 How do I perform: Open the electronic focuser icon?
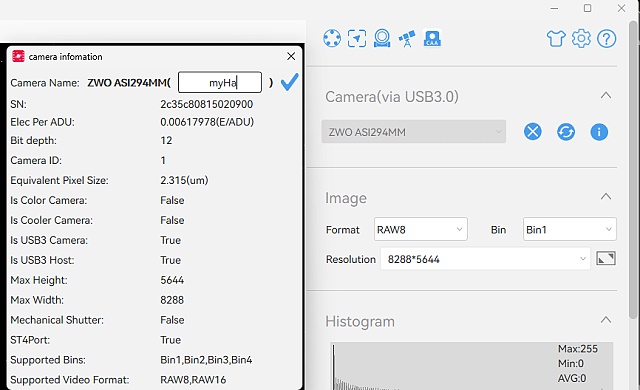pyautogui.click(x=382, y=38)
